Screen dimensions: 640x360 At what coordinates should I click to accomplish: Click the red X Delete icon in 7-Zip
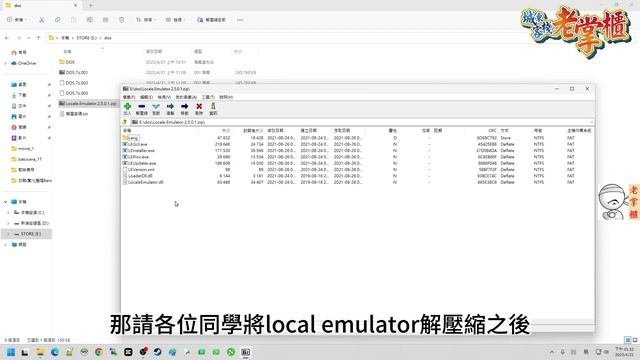(x=199, y=107)
